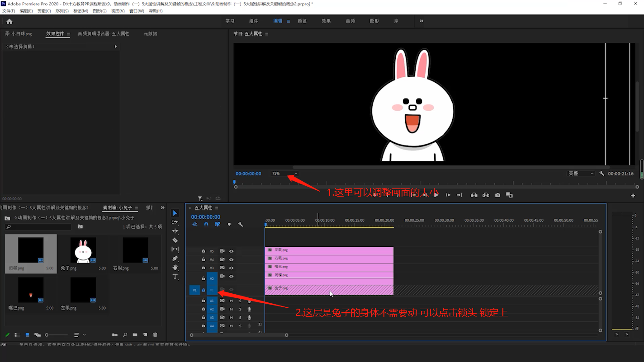Click the 音频 workspace button
This screenshot has height=362, width=644.
point(350,21)
